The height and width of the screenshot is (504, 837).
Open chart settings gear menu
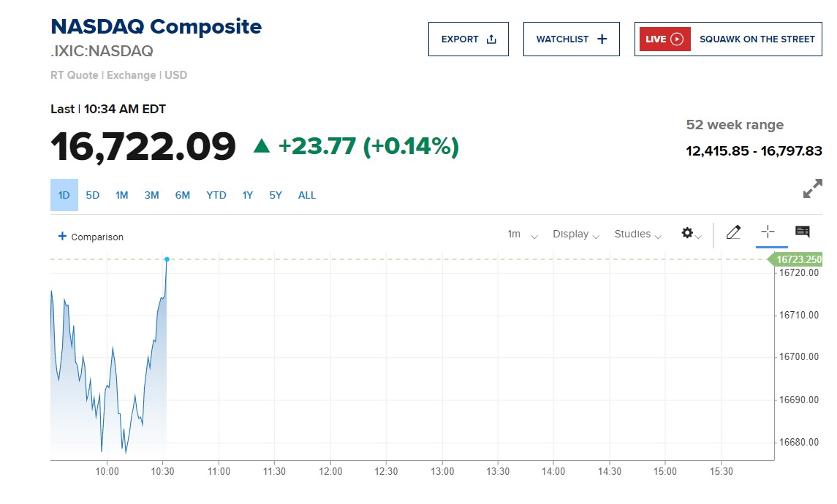click(x=688, y=233)
